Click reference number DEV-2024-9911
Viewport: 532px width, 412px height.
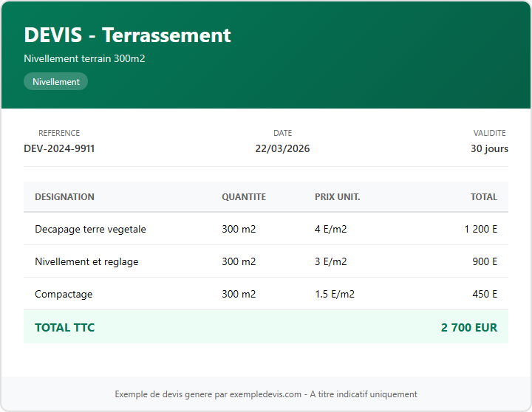[x=59, y=148]
